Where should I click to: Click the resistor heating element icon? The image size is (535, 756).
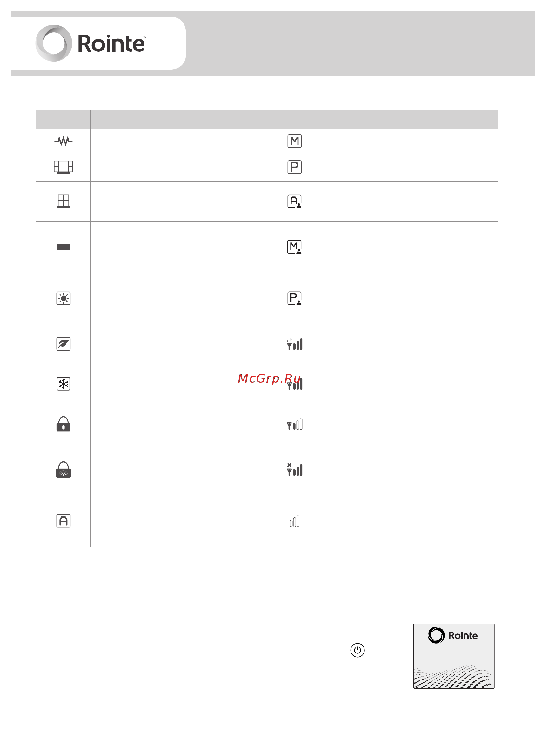[63, 141]
